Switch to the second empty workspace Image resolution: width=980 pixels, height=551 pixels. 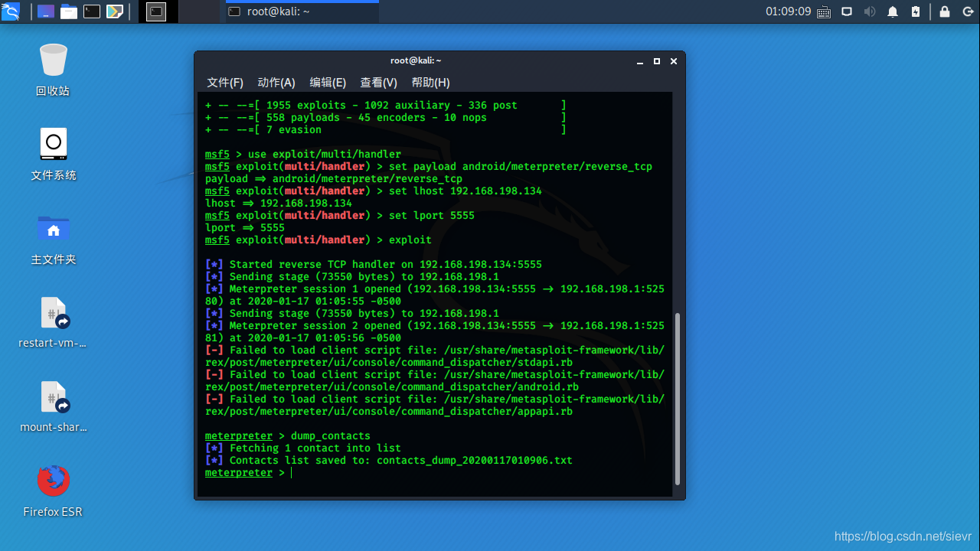coord(199,11)
